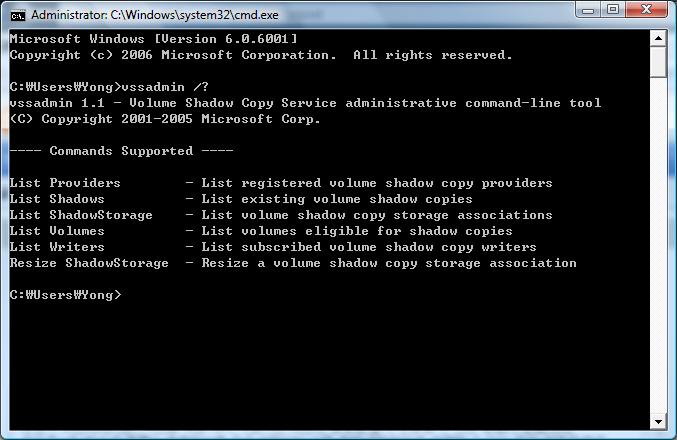Click the scrollbar down arrow

[x=658, y=422]
